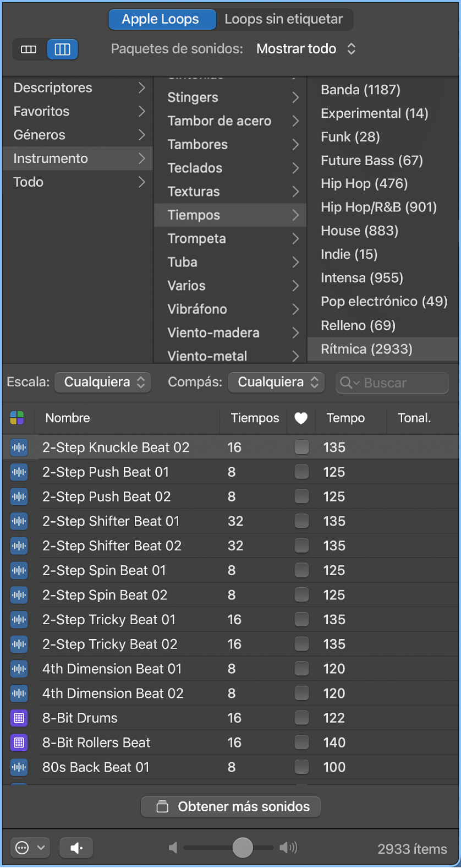The image size is (461, 868).
Task: Click the heart favorites column header
Action: click(x=301, y=418)
